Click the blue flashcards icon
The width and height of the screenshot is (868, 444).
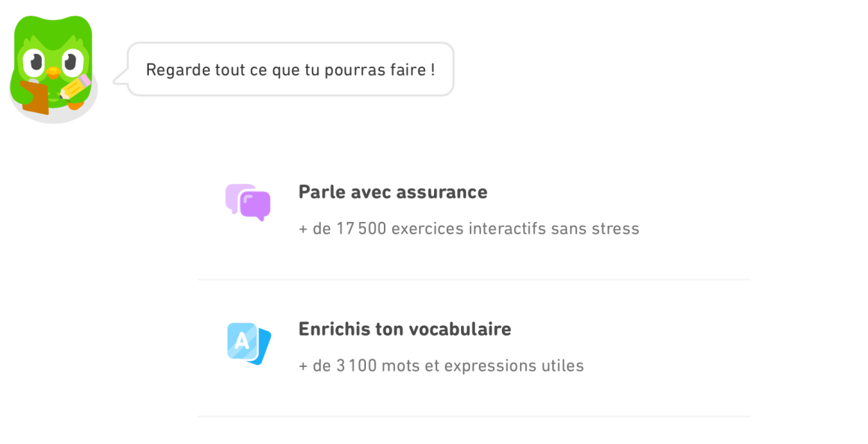(x=248, y=343)
